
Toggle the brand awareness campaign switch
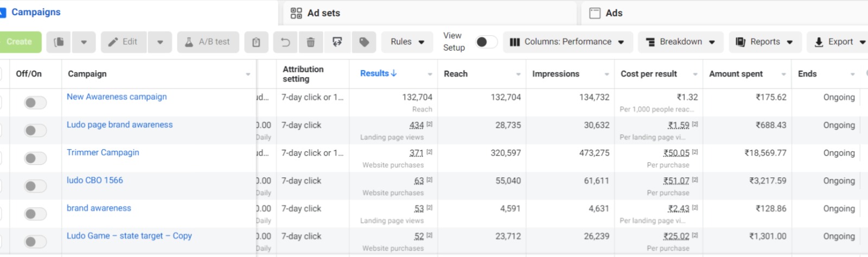coord(35,214)
